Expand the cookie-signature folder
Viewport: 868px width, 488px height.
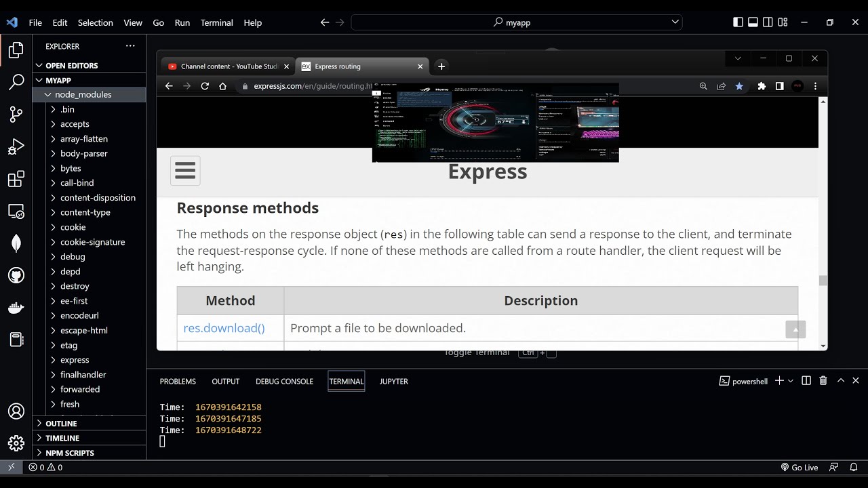(x=90, y=242)
